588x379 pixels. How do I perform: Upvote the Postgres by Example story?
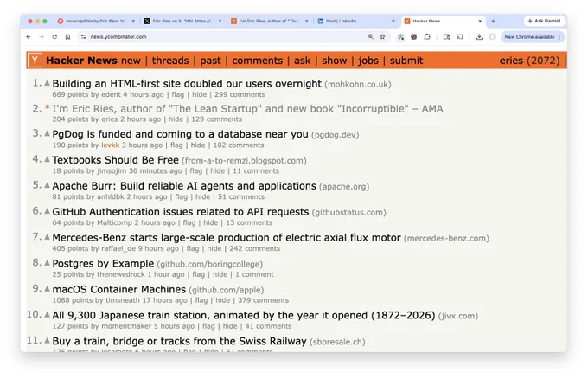point(48,263)
